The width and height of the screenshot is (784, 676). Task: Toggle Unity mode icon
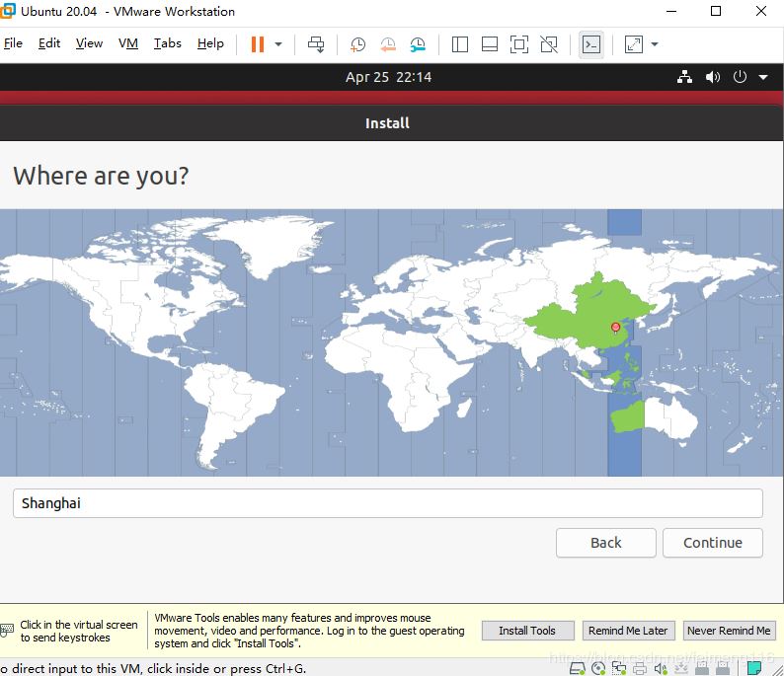(550, 44)
